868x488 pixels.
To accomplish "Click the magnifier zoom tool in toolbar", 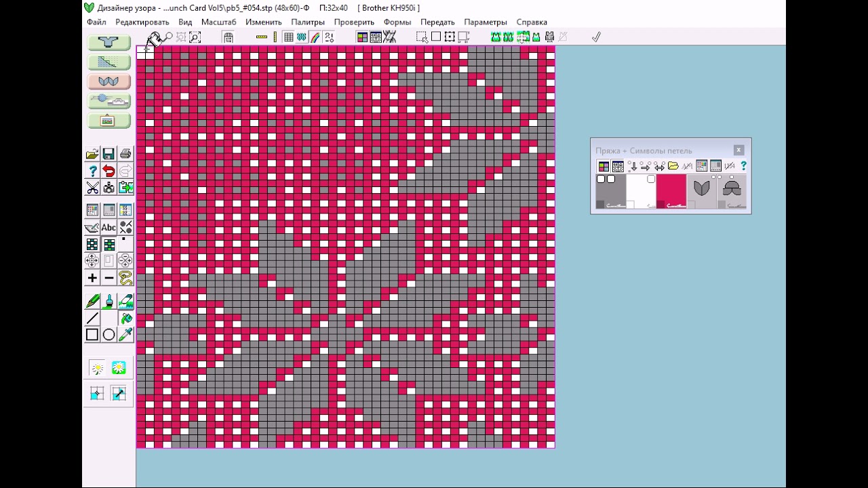I will pos(168,37).
